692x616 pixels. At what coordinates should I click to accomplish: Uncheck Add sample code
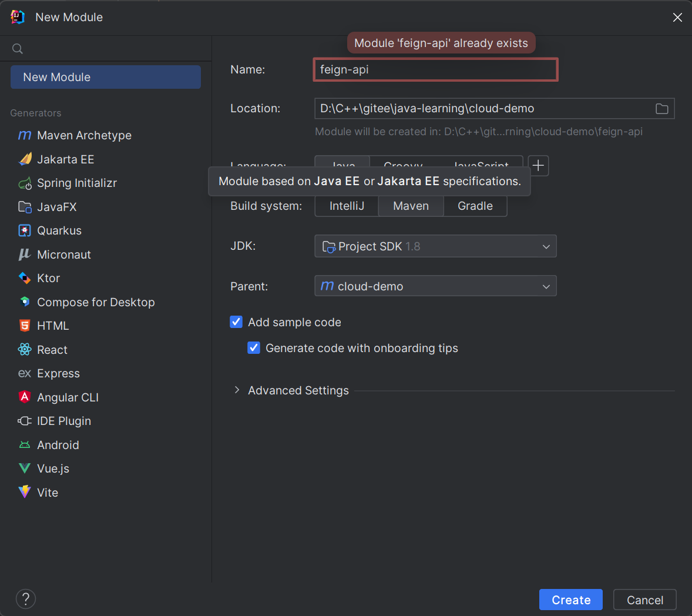point(236,322)
